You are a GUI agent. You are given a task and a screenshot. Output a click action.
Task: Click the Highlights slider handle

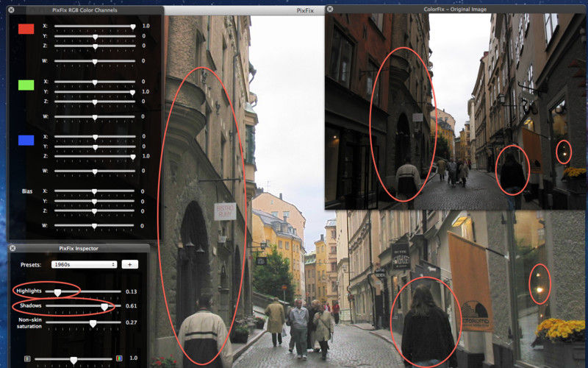coord(57,292)
